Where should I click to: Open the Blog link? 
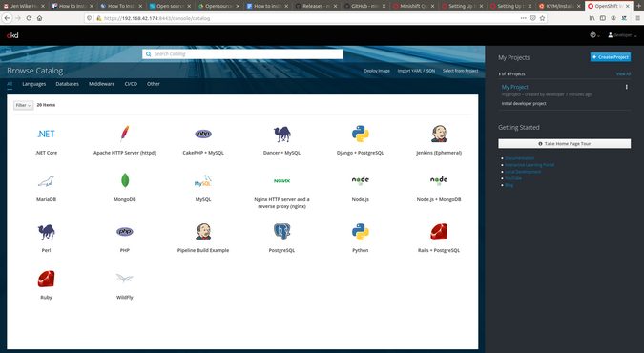pyautogui.click(x=509, y=185)
